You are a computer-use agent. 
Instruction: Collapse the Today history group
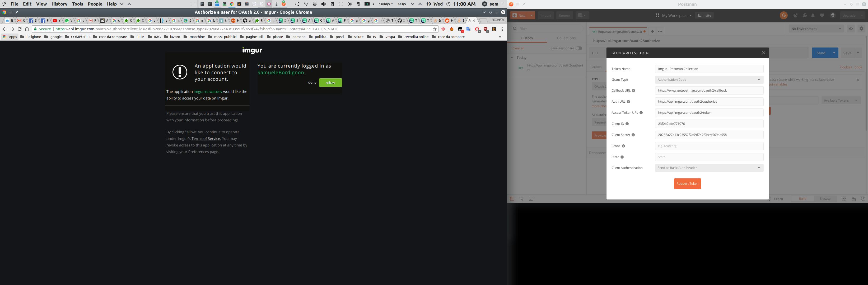pyautogui.click(x=512, y=58)
